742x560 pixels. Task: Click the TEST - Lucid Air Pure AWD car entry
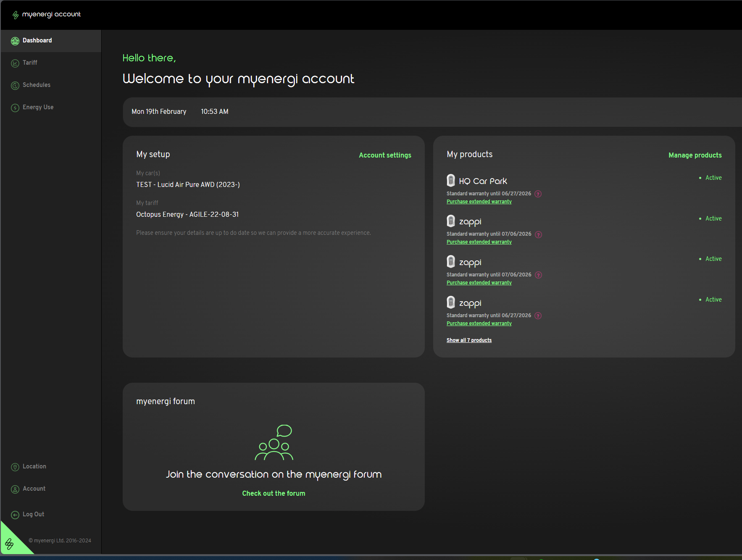pos(188,184)
